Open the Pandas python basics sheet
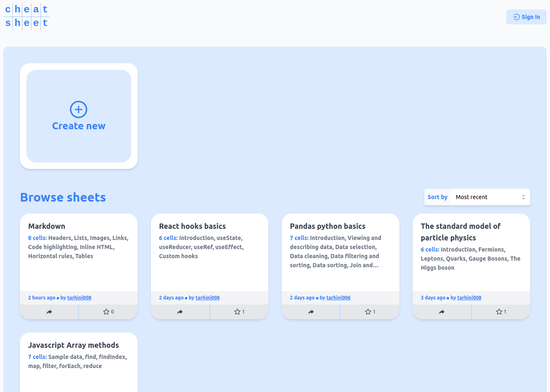Screen dimensions: 550x392 [x=328, y=226]
